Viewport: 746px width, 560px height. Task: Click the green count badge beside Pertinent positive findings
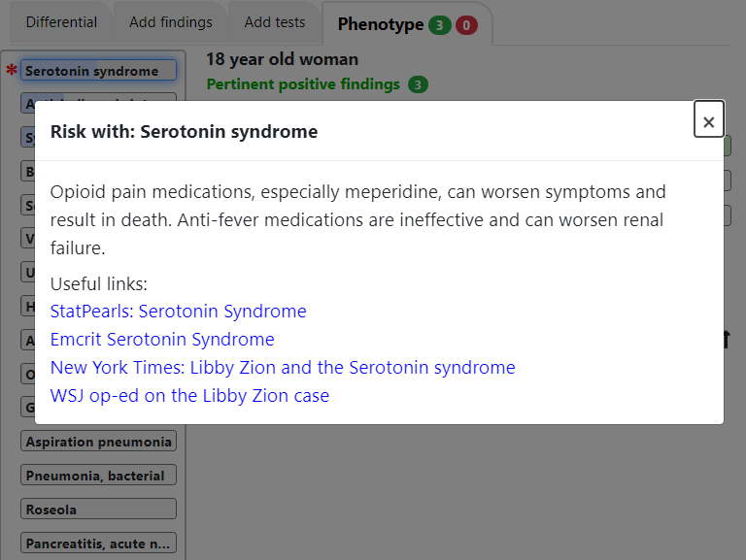point(418,84)
